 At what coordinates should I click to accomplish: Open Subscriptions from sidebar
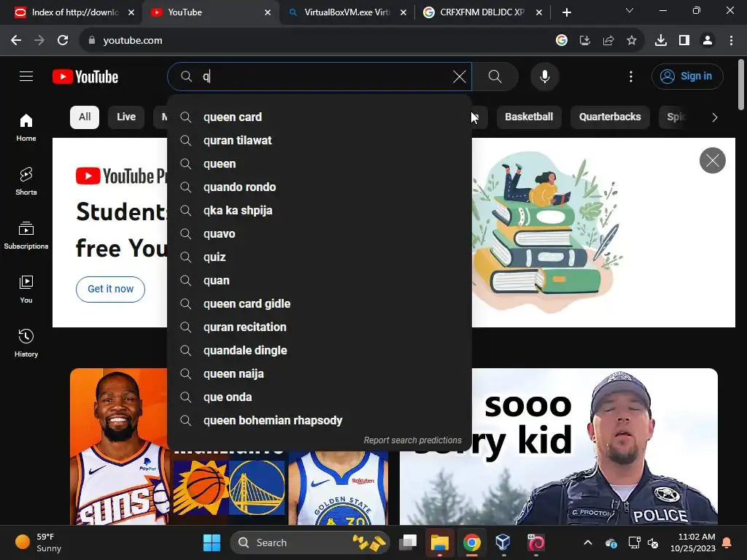(x=26, y=236)
